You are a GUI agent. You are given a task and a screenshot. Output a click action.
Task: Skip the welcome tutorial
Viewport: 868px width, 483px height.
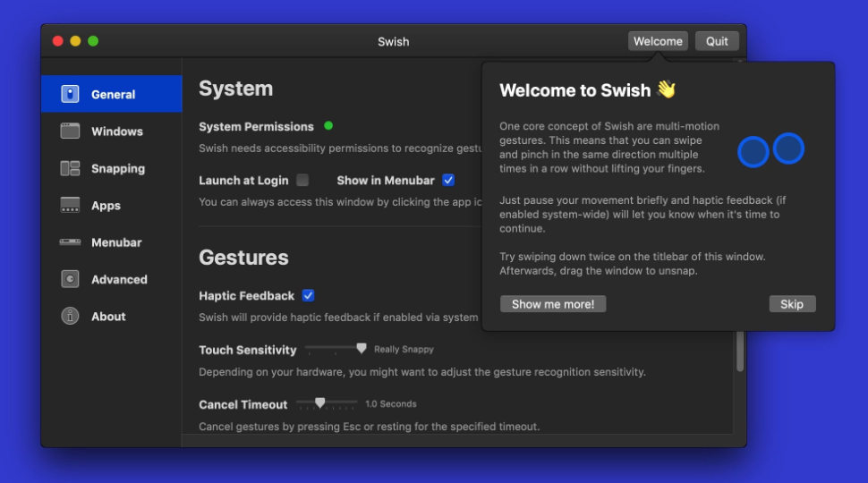(791, 304)
